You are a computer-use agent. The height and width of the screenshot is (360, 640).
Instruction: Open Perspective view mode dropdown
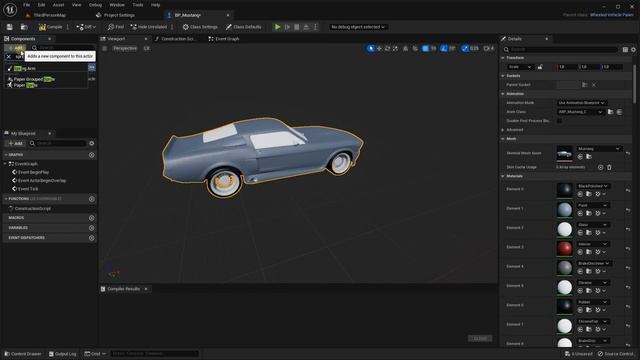[125, 48]
